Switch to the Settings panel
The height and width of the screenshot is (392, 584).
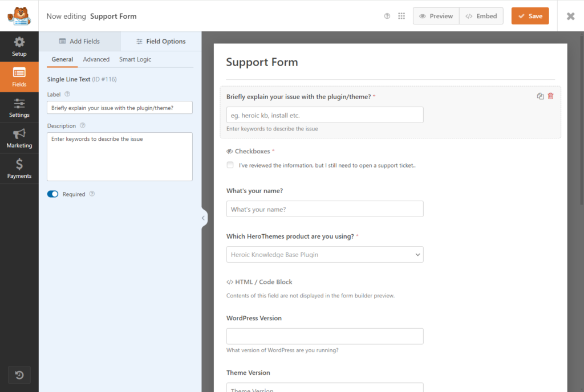coord(19,108)
